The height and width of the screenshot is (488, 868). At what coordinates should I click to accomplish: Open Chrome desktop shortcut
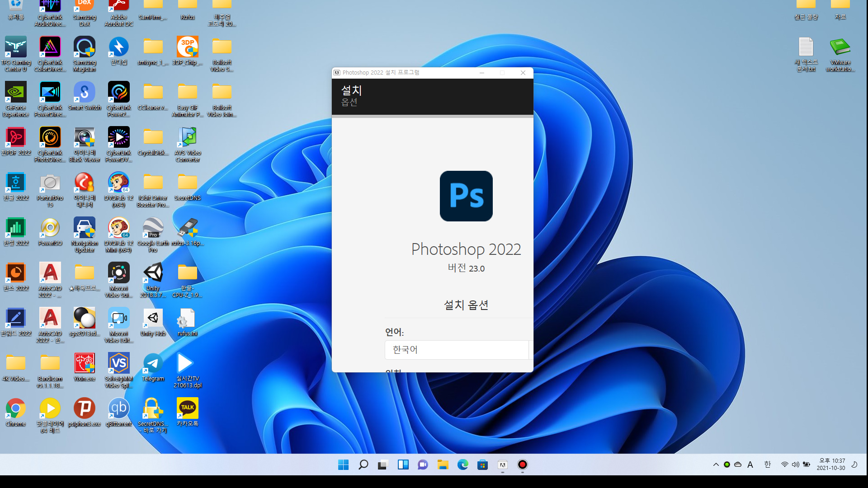[16, 412]
